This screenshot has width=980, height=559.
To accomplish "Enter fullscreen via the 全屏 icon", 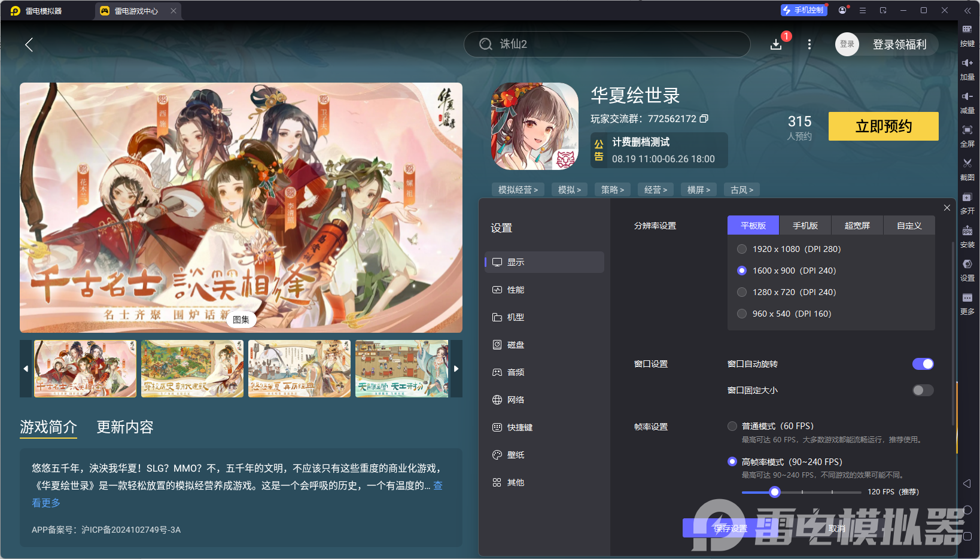I will click(967, 136).
